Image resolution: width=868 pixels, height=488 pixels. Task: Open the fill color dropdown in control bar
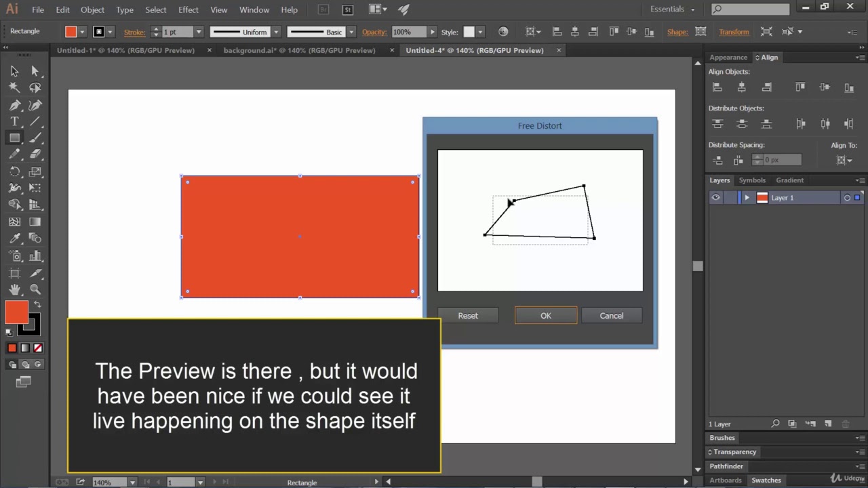[x=82, y=32]
